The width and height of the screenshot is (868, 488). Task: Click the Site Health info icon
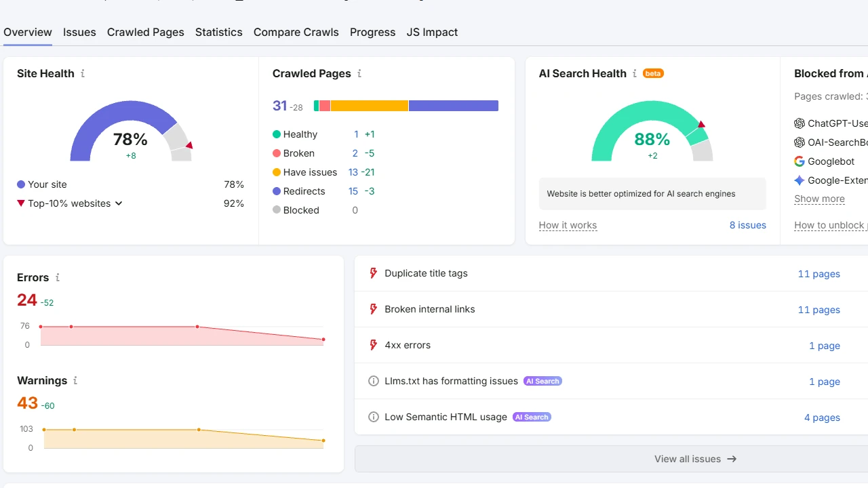tap(83, 73)
